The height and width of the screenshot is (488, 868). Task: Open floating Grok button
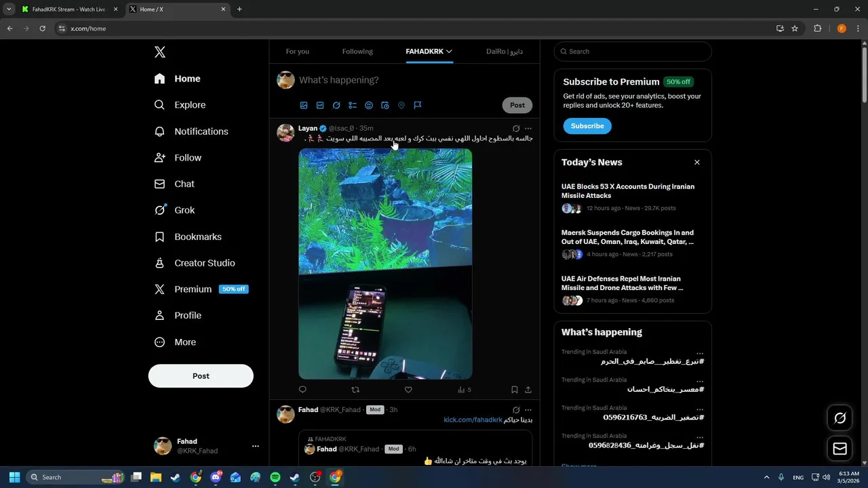(x=840, y=418)
